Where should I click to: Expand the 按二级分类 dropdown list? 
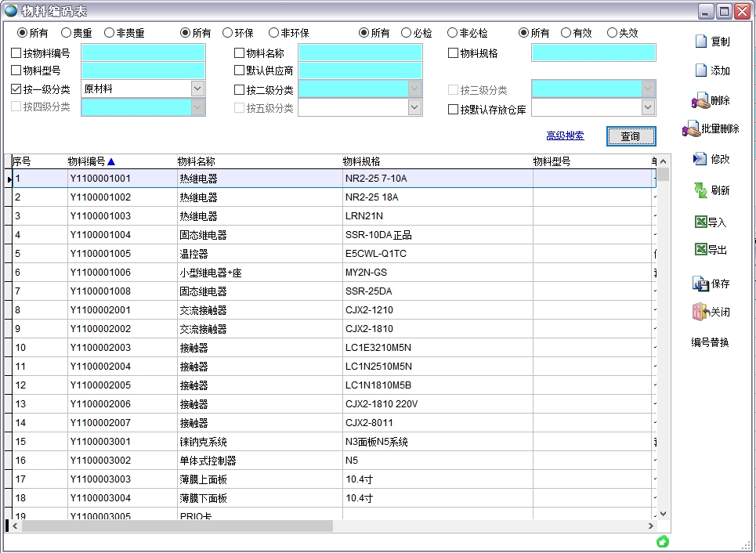pos(415,89)
